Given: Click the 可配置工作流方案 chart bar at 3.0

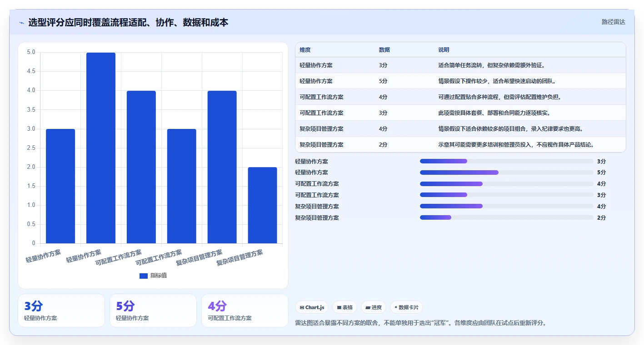Looking at the screenshot, I should pyautogui.click(x=182, y=186).
